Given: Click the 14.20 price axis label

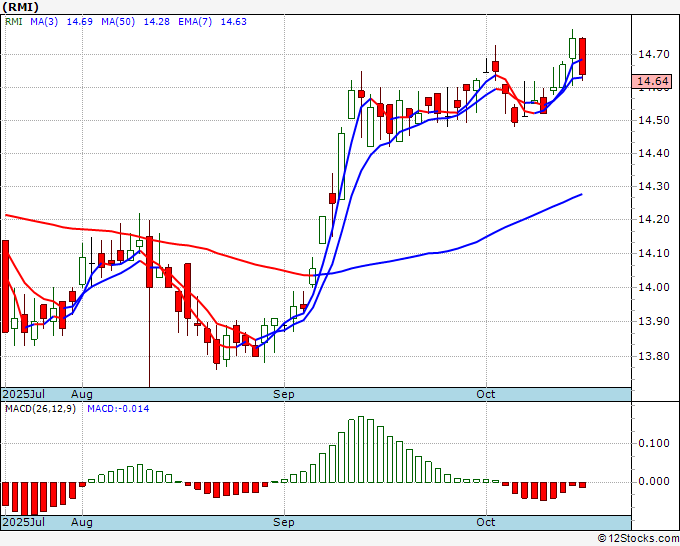Looking at the screenshot, I should [654, 219].
